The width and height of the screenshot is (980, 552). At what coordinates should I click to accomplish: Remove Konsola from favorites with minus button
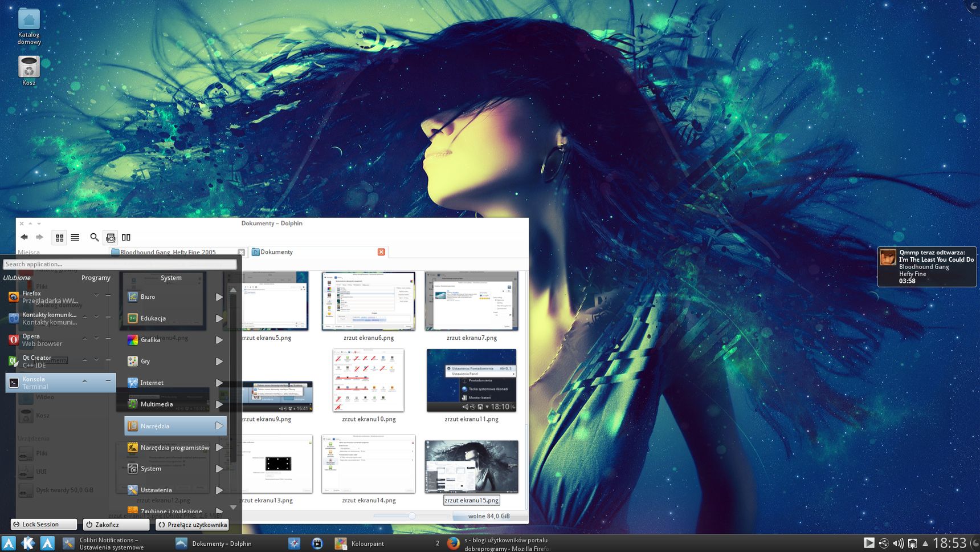(x=108, y=380)
